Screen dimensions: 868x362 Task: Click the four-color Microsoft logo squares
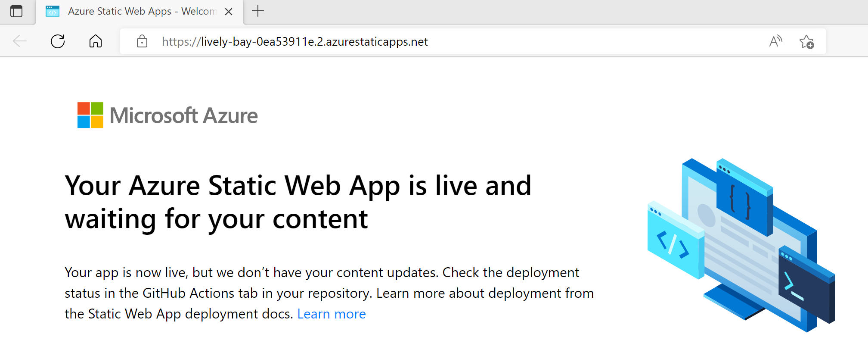coord(90,115)
